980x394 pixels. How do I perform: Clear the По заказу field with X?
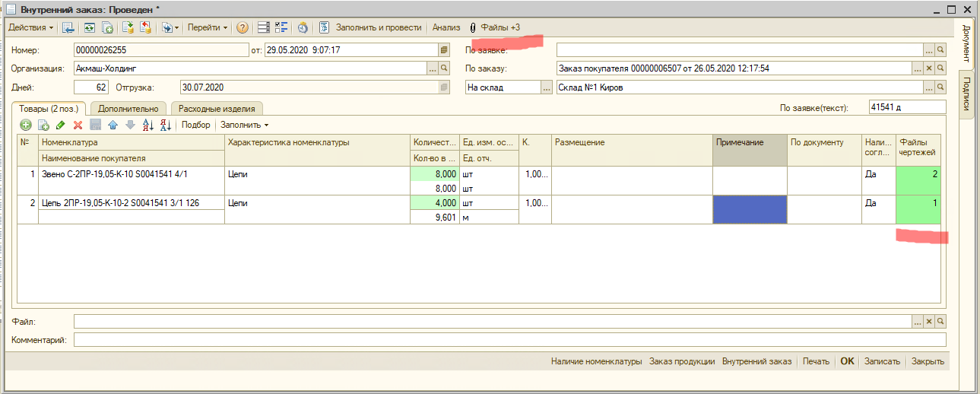coord(928,68)
